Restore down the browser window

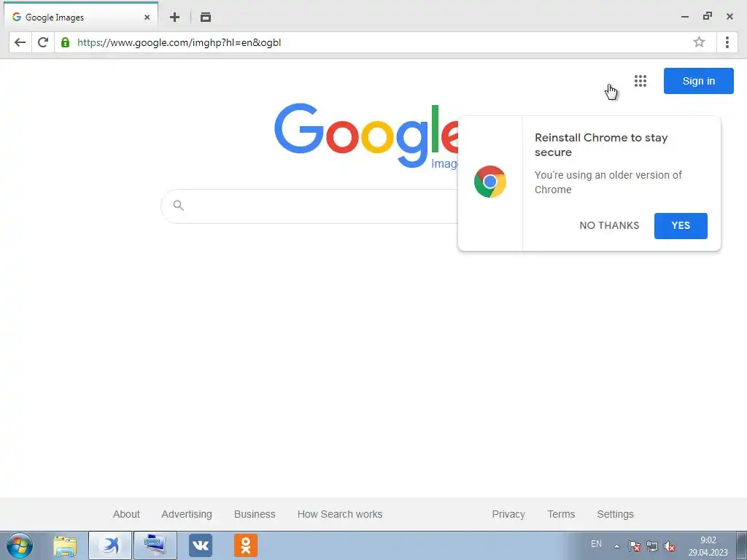click(708, 16)
